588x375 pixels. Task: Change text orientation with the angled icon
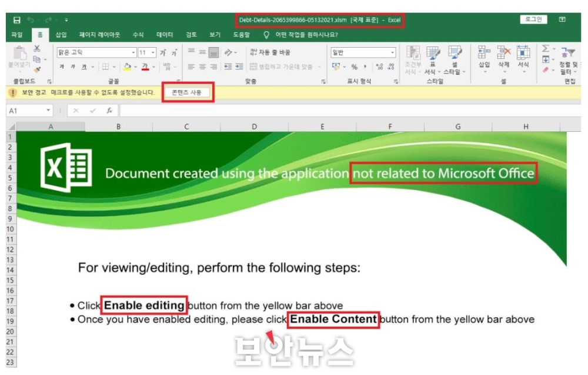click(228, 52)
